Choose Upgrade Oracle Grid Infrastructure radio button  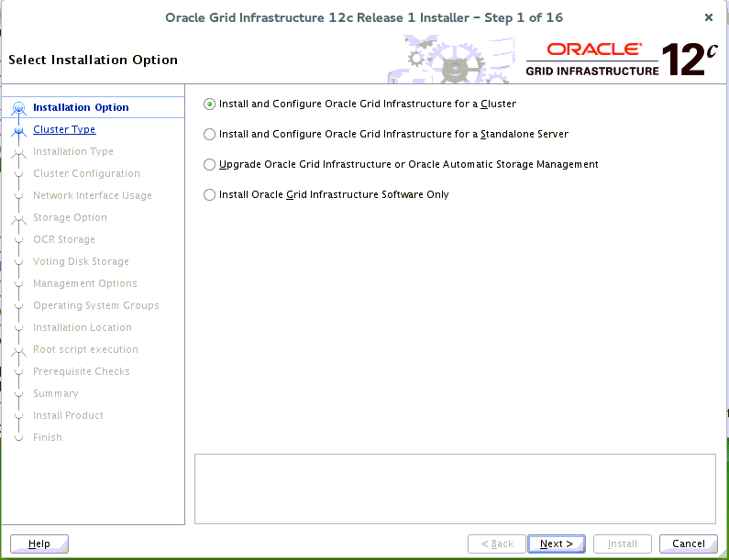(x=210, y=165)
